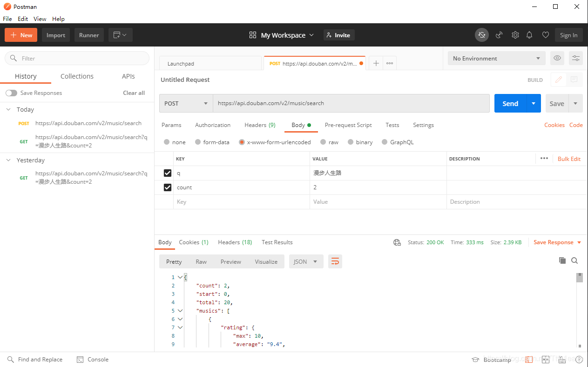The width and height of the screenshot is (588, 367).
Task: Open the Import dialog
Action: [x=56, y=35]
